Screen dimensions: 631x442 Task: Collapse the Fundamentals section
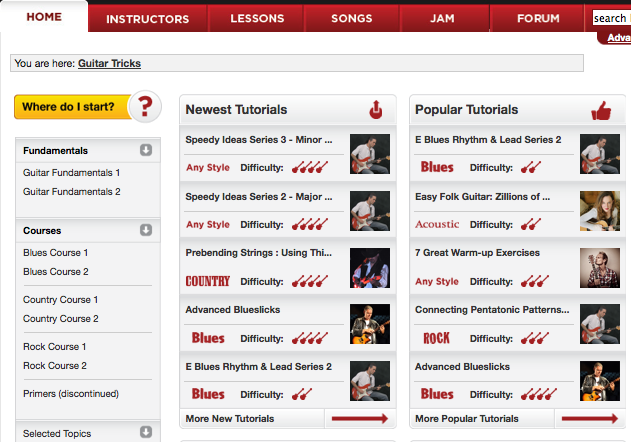coord(146,150)
